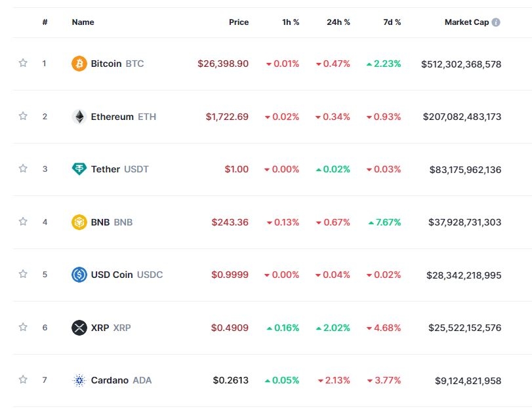Sort coins by 24h % column
This screenshot has height=411, width=532.
point(338,22)
